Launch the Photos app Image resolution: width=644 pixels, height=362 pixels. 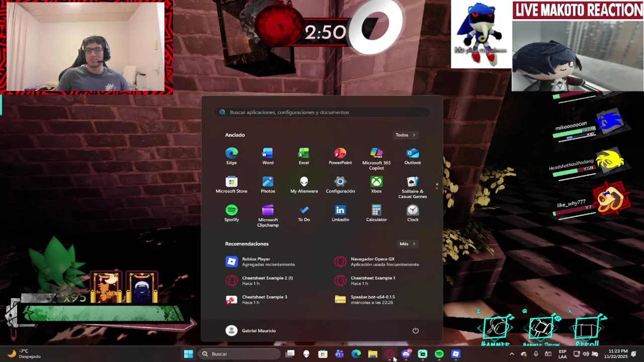pyautogui.click(x=268, y=185)
